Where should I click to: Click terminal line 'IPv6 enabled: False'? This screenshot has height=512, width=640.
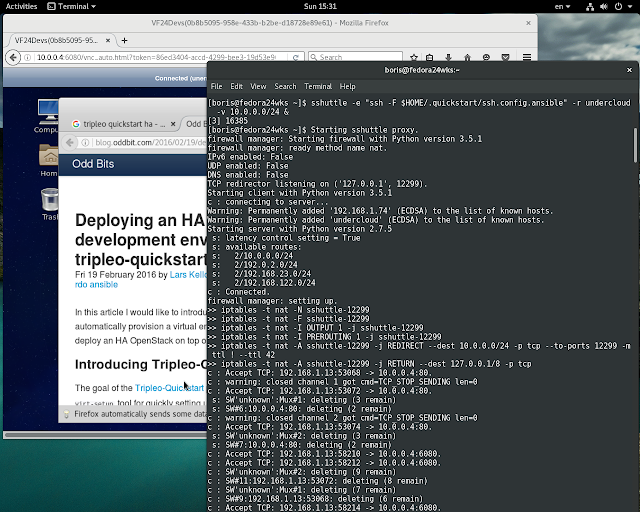tap(250, 157)
